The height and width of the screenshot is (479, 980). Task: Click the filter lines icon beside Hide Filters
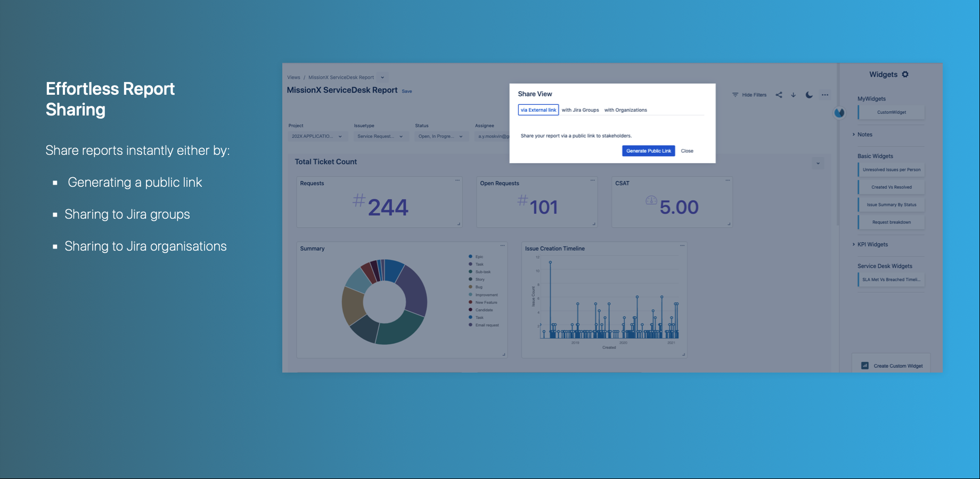(x=735, y=95)
